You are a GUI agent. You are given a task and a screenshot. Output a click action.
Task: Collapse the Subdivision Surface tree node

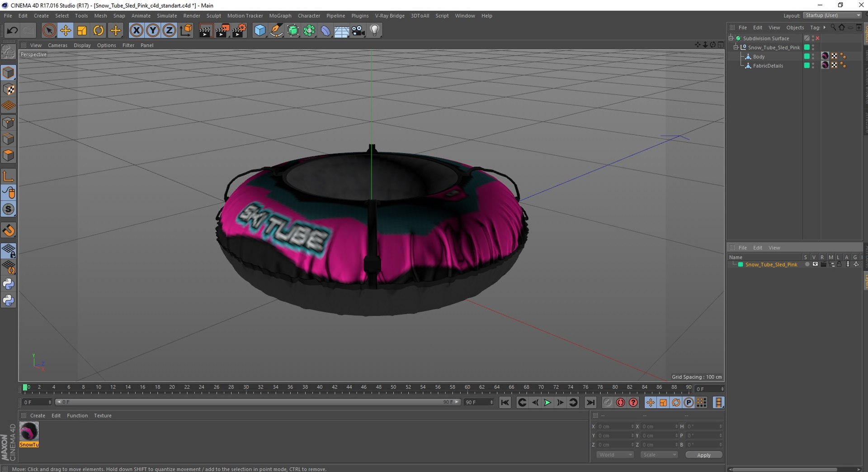731,38
